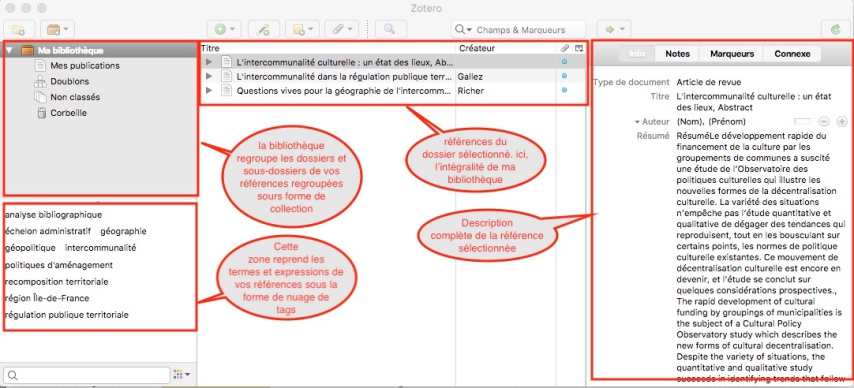This screenshot has width=854, height=388.
Task: Switch to the Marqueurs tab
Action: tap(732, 53)
